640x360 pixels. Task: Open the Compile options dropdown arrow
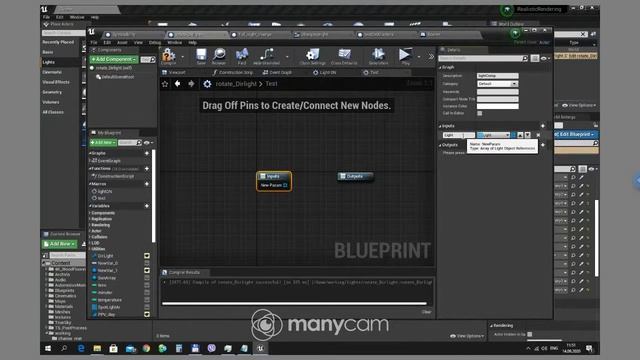pyautogui.click(x=182, y=57)
